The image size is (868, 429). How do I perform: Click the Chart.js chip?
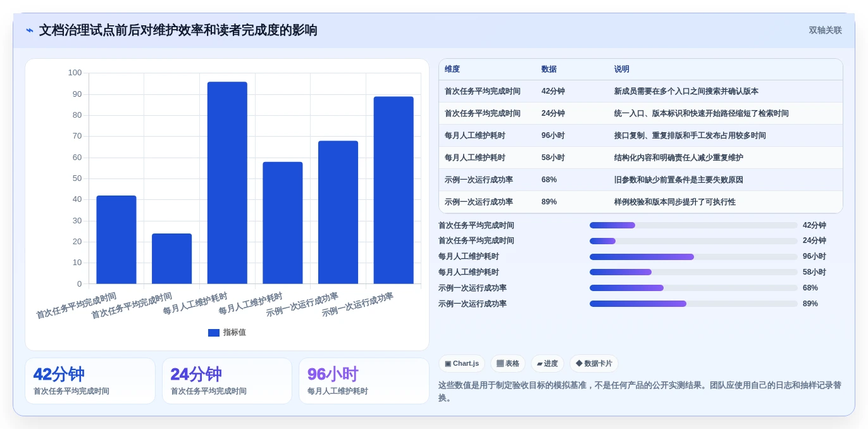462,364
